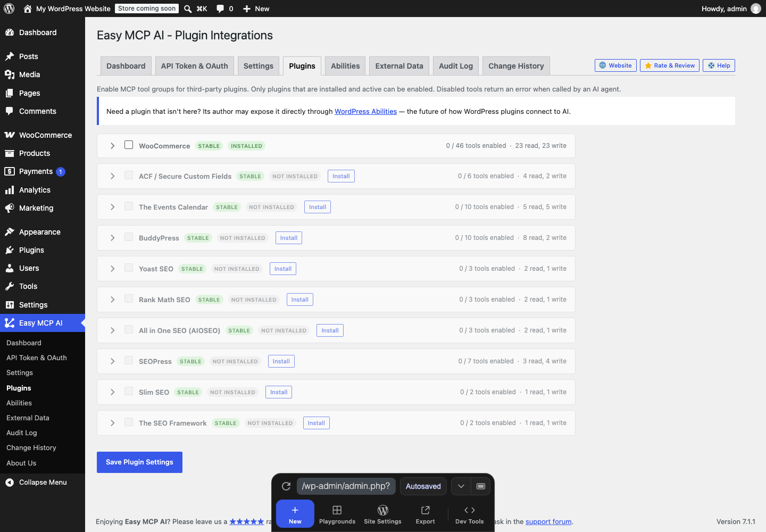Expand The SEO Framework row
This screenshot has width=766, height=532.
(x=112, y=423)
